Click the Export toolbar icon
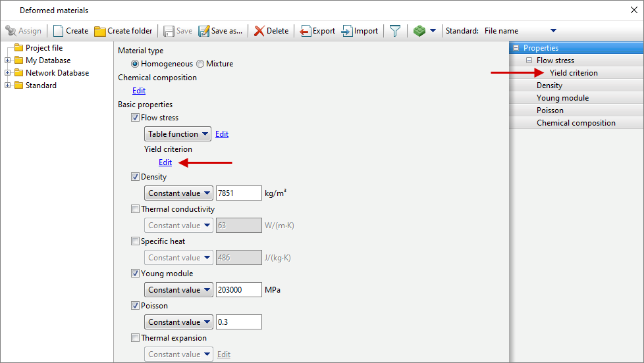 (x=306, y=31)
